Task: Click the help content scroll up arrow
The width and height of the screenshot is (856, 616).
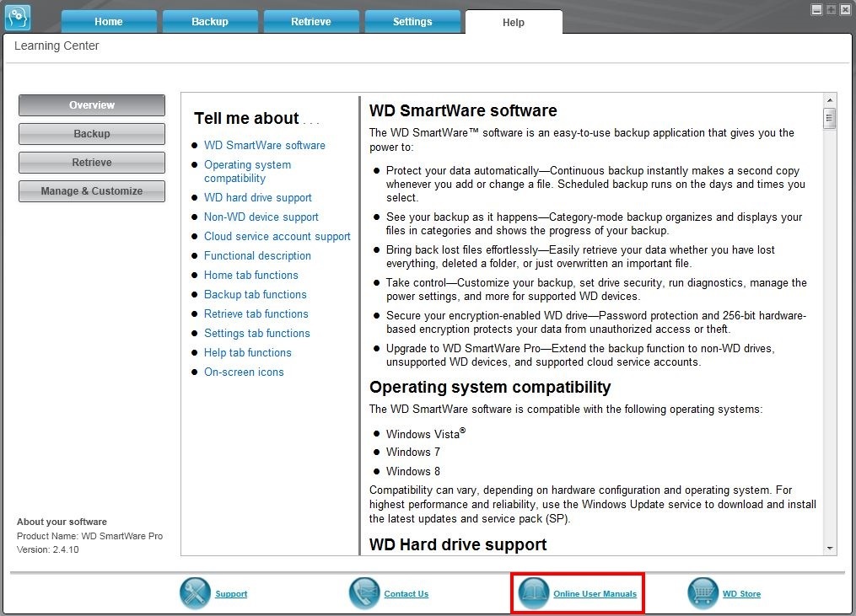Action: tap(830, 100)
